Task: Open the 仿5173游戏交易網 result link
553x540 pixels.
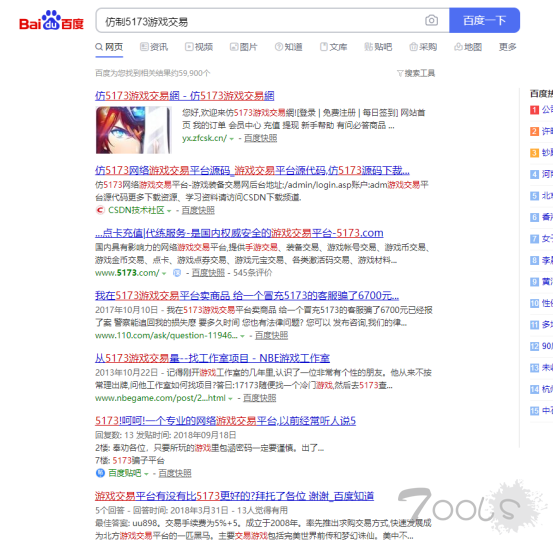Action: click(x=184, y=96)
